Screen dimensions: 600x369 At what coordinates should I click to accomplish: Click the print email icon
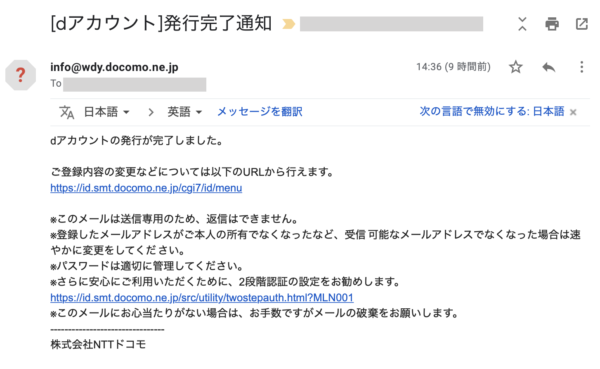point(551,24)
